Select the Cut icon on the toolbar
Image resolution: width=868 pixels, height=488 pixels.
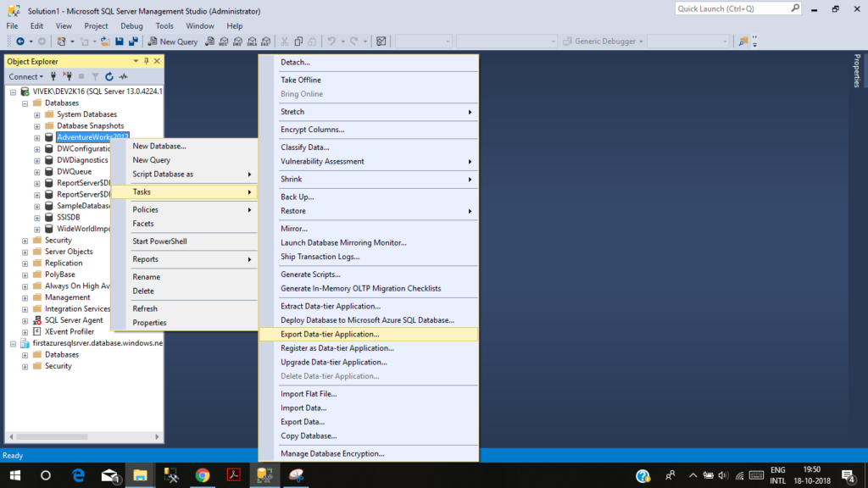[286, 41]
